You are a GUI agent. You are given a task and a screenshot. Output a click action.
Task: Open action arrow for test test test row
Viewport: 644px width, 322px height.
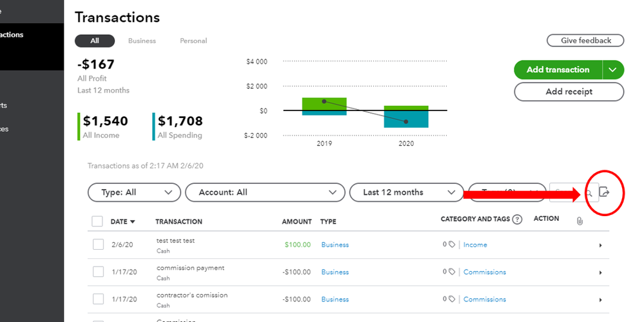(x=600, y=245)
